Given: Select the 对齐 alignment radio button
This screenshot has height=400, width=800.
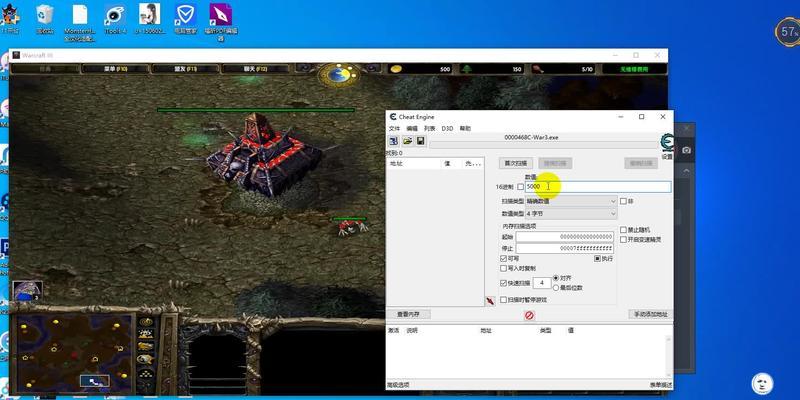Looking at the screenshot, I should (556, 278).
